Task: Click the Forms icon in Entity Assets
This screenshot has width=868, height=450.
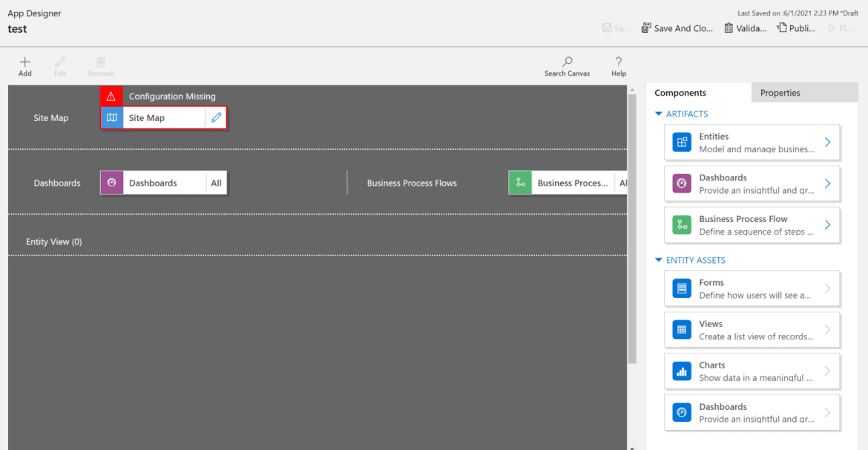Action: pyautogui.click(x=682, y=289)
